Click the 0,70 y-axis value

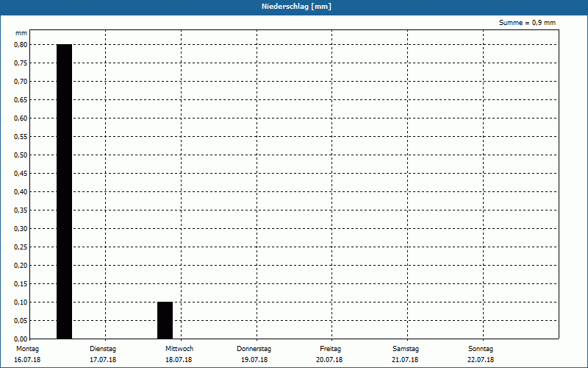click(21, 82)
